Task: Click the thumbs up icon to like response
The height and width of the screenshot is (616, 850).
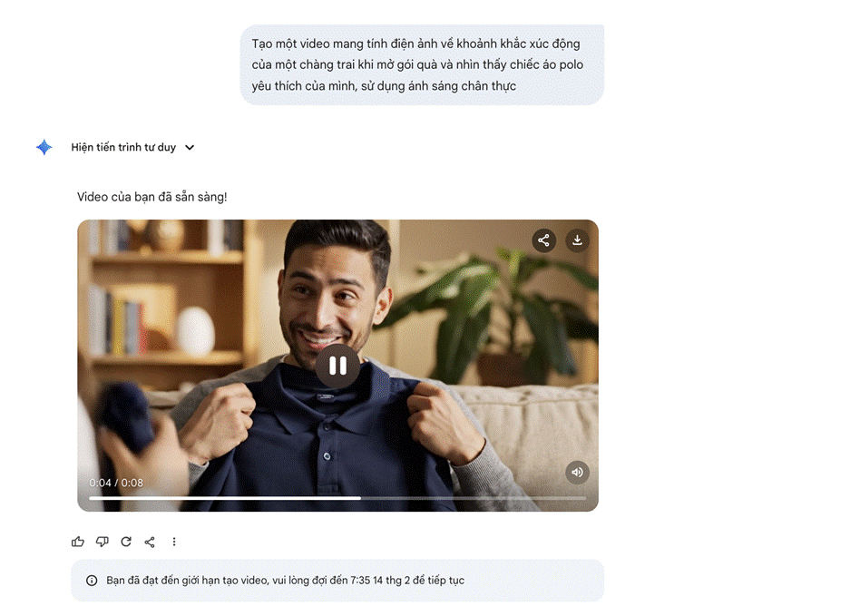Action: (77, 541)
